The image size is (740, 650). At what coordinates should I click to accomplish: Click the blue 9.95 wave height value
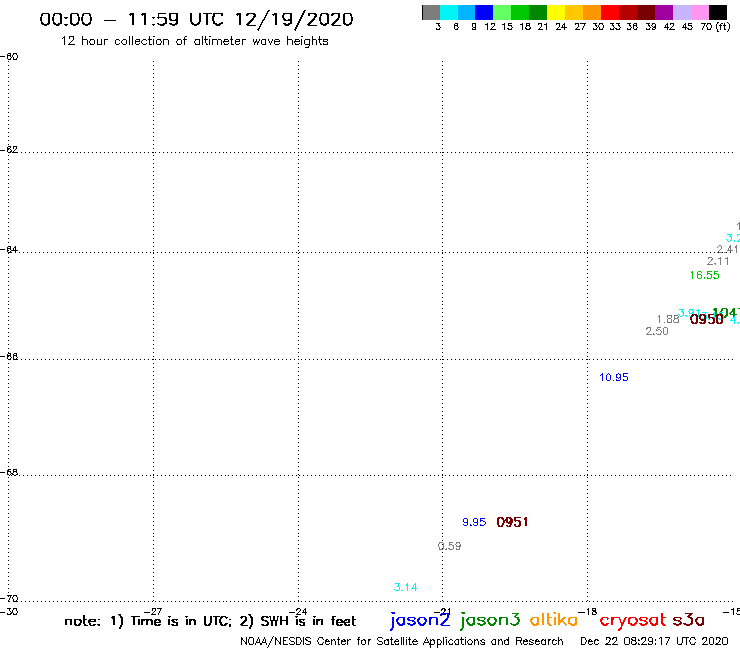pos(474,522)
